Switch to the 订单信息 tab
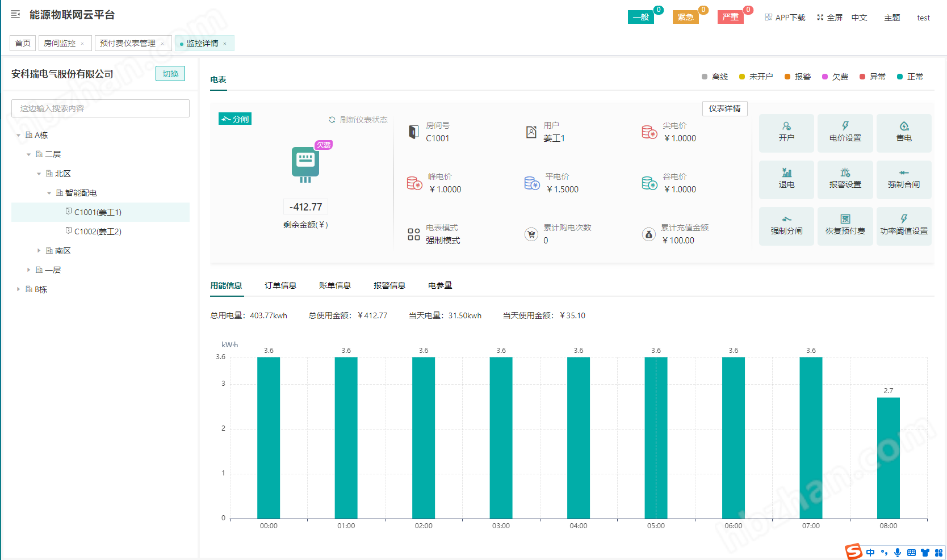 coord(280,285)
